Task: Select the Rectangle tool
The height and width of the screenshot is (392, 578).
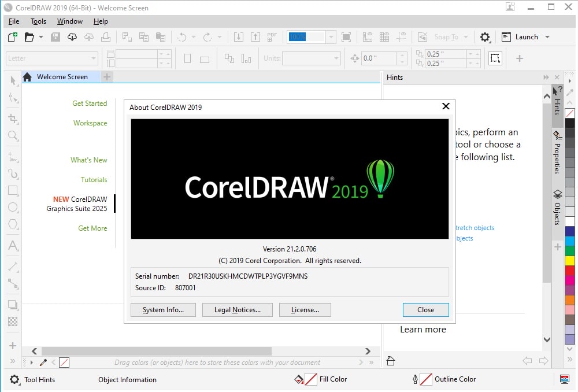Action: [x=12, y=190]
